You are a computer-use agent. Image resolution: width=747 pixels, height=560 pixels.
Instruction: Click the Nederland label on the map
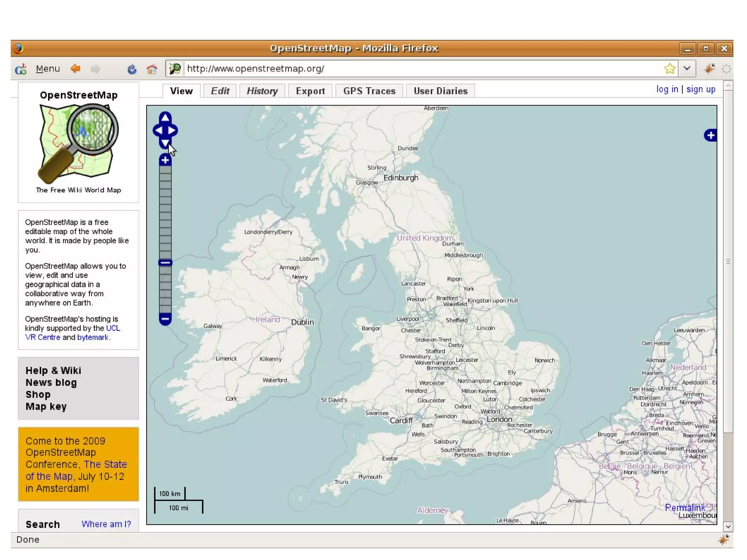pyautogui.click(x=688, y=368)
